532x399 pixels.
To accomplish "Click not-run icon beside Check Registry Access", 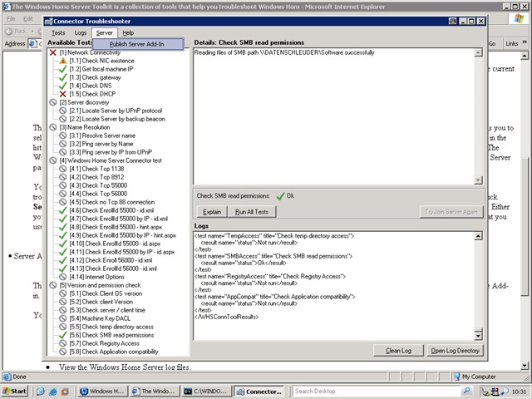I will pyautogui.click(x=63, y=343).
